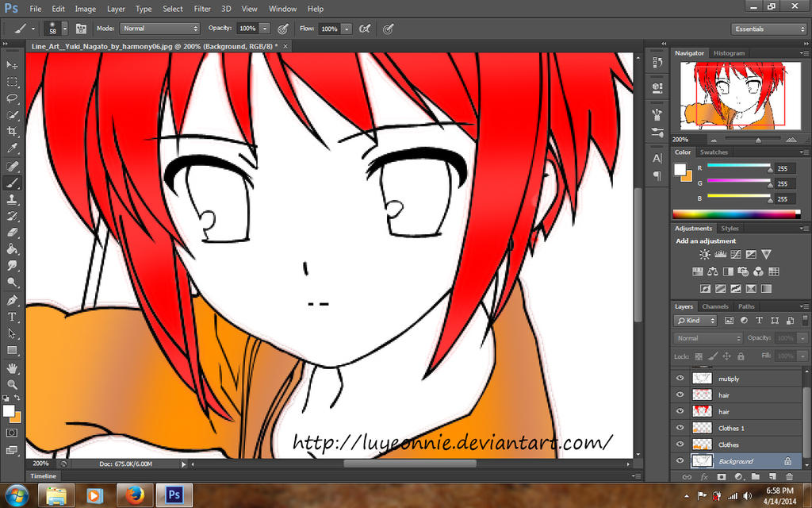Toggle visibility of Clothes 1 layer

[x=680, y=428]
